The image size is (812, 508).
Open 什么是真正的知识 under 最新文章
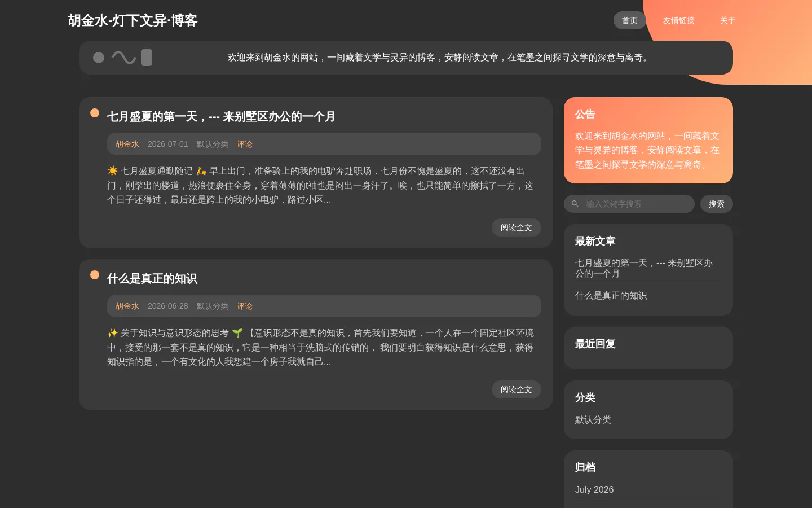pos(611,296)
